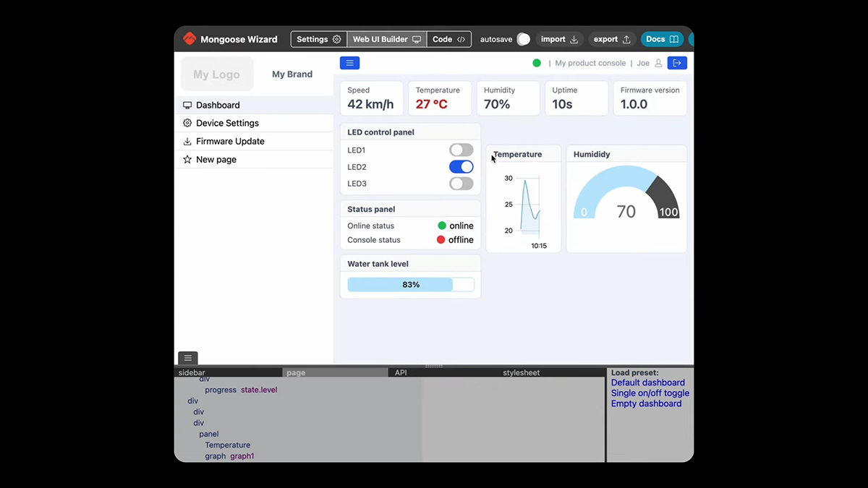The width and height of the screenshot is (868, 488).
Task: Open Firmware Update page from sidebar
Action: click(229, 141)
